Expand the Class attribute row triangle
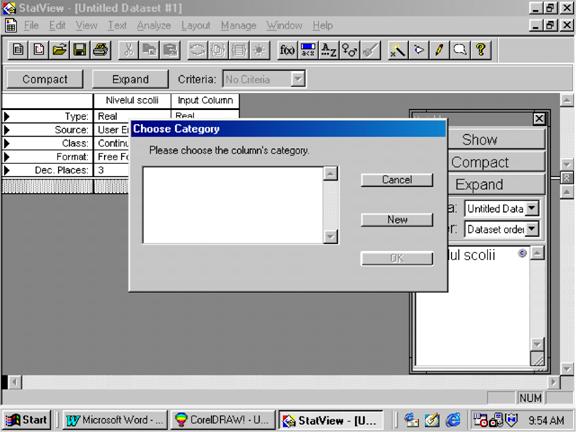The height and width of the screenshot is (432, 576). [x=7, y=143]
